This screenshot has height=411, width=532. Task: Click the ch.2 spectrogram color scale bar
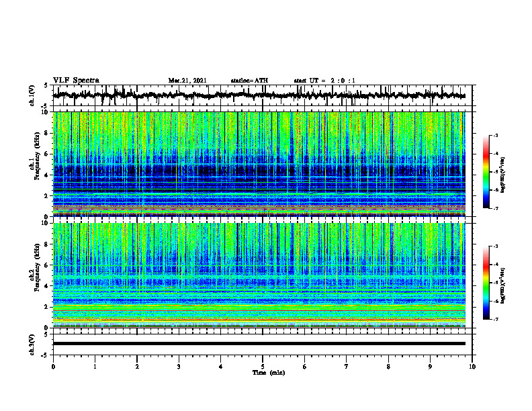coord(486,283)
